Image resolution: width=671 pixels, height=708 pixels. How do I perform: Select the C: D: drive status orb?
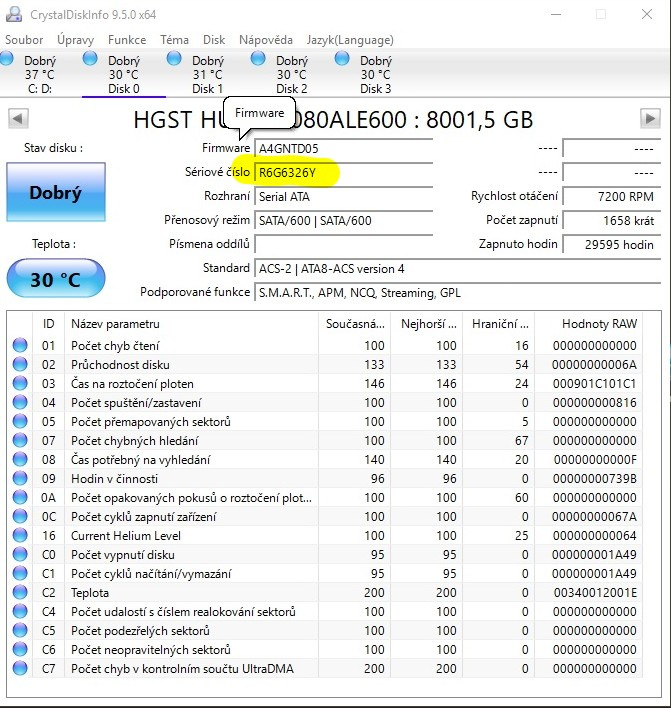(7, 59)
